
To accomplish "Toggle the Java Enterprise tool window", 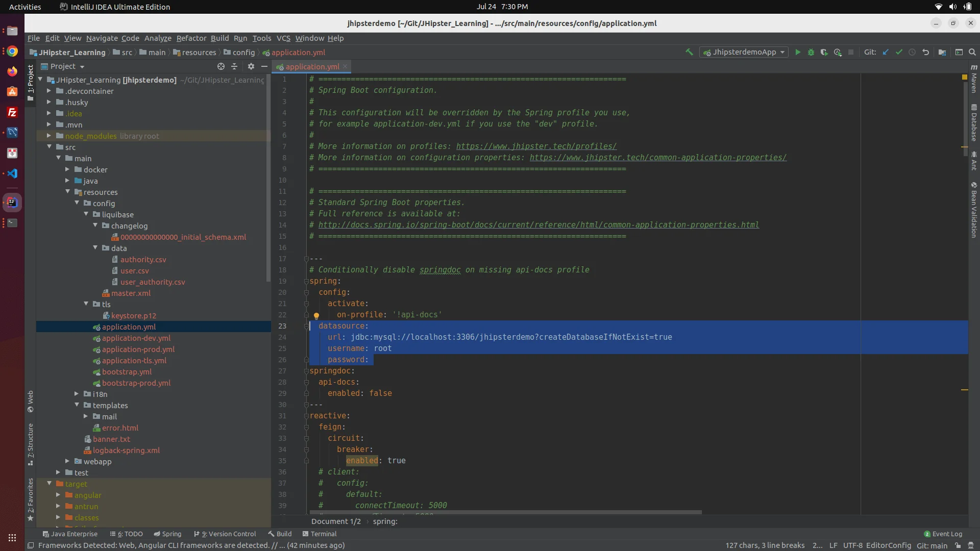I will (70, 534).
